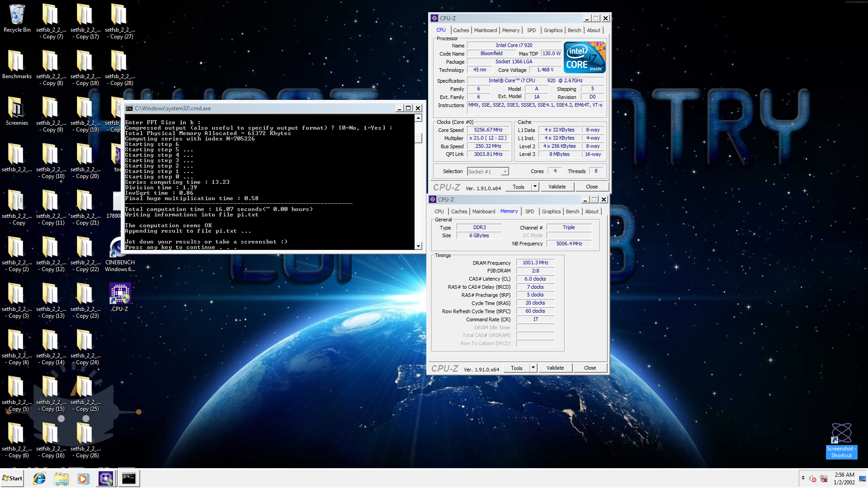868x488 pixels.
Task: Open the CINEBENCH Windows 64 shortcut
Action: 120,254
